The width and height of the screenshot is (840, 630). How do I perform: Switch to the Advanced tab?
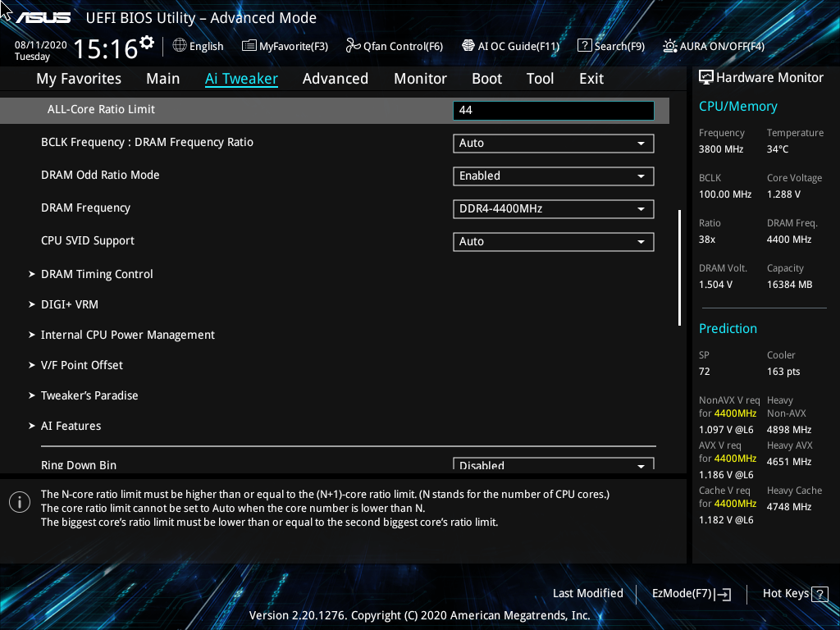336,78
